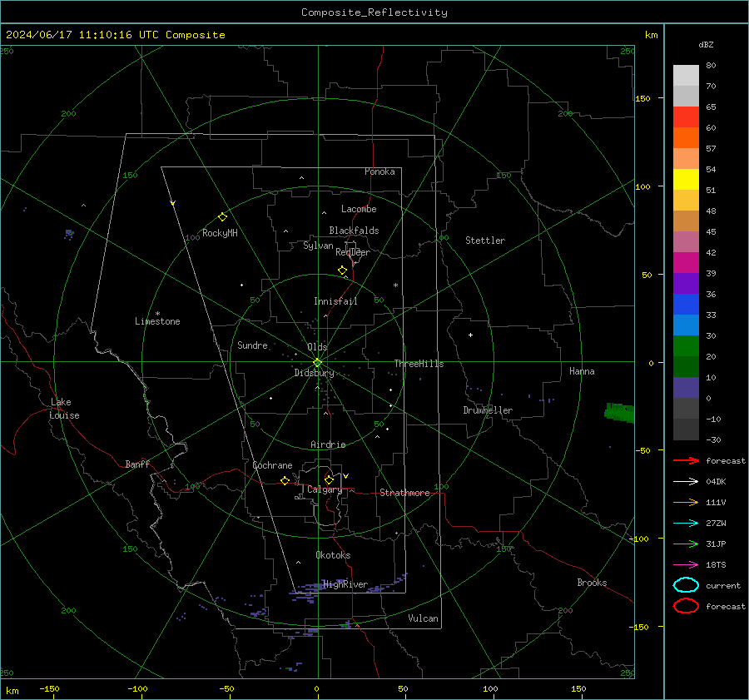Viewport: 749px width, 700px height.
Task: Pick the slate purple 10-0 dBZ swatch
Action: click(x=686, y=388)
